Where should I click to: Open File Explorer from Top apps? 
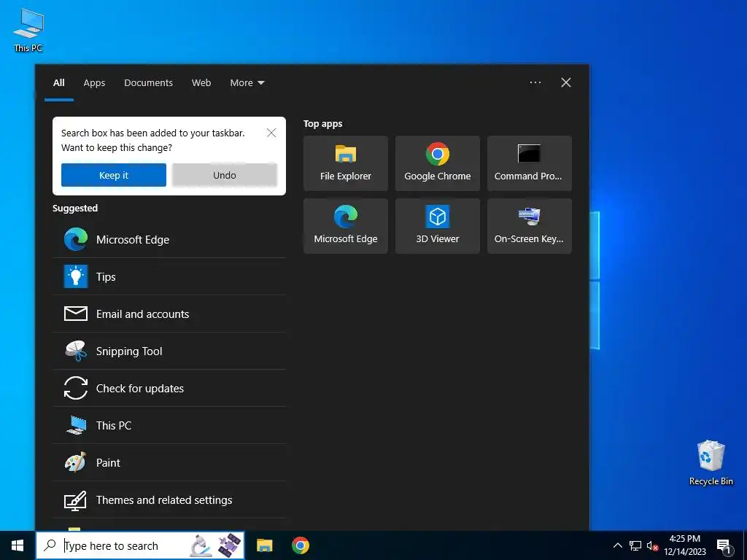click(345, 163)
